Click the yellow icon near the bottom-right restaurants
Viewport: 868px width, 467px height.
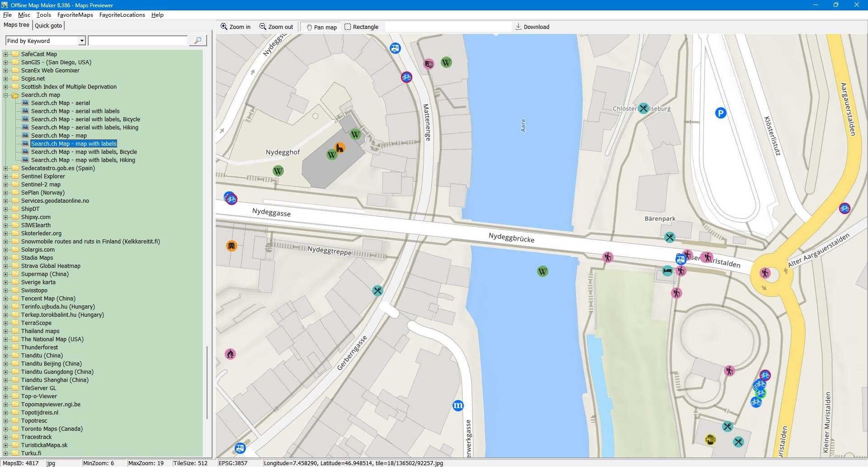711,439
